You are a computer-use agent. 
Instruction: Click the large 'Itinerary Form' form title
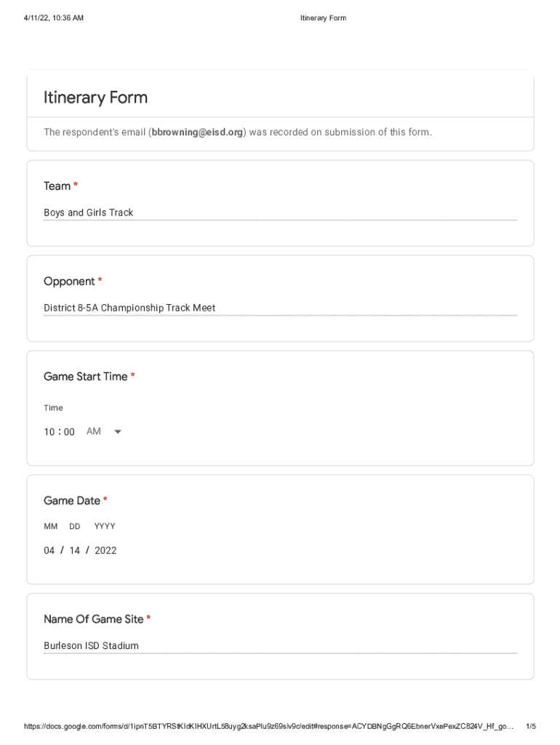(95, 97)
